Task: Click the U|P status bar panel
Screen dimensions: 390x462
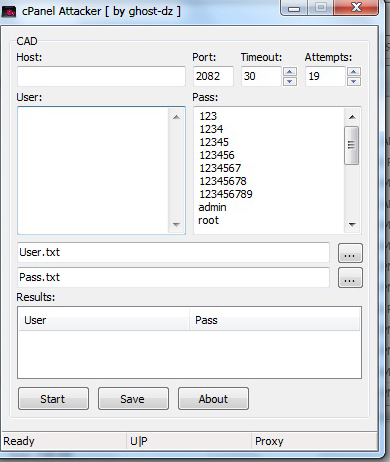Action: pyautogui.click(x=189, y=441)
